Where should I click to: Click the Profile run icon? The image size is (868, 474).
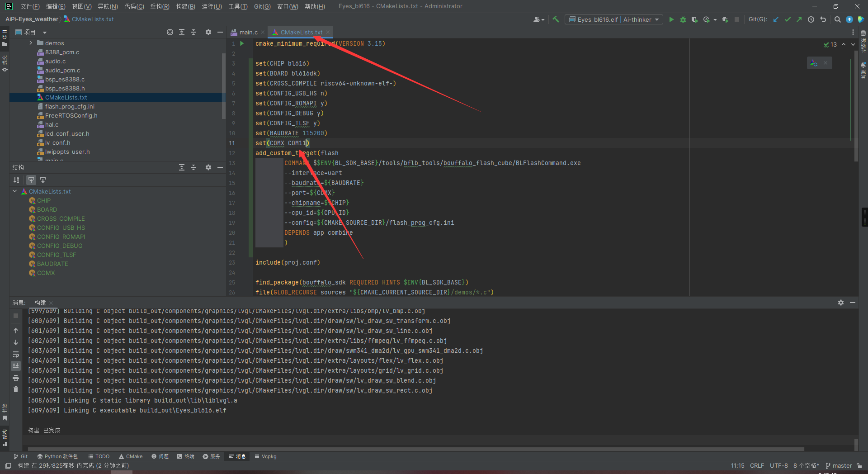point(706,19)
